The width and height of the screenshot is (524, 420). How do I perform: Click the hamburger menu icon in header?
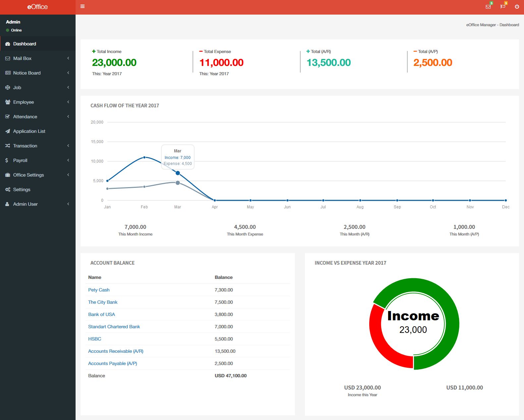click(x=83, y=6)
